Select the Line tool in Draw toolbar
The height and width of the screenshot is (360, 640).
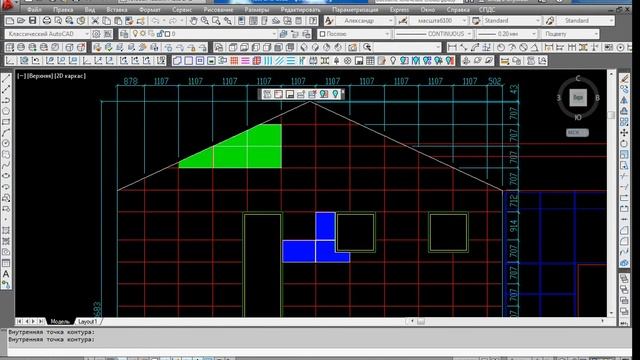[6, 79]
